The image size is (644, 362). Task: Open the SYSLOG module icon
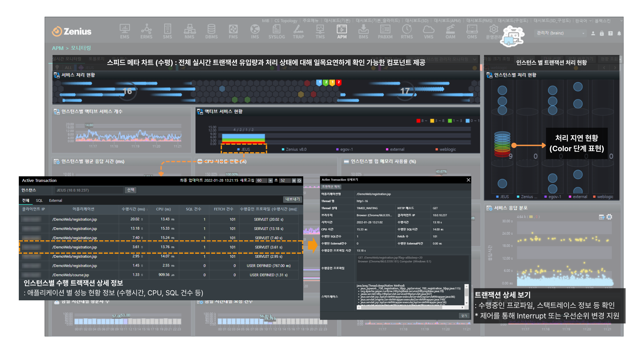(x=277, y=32)
